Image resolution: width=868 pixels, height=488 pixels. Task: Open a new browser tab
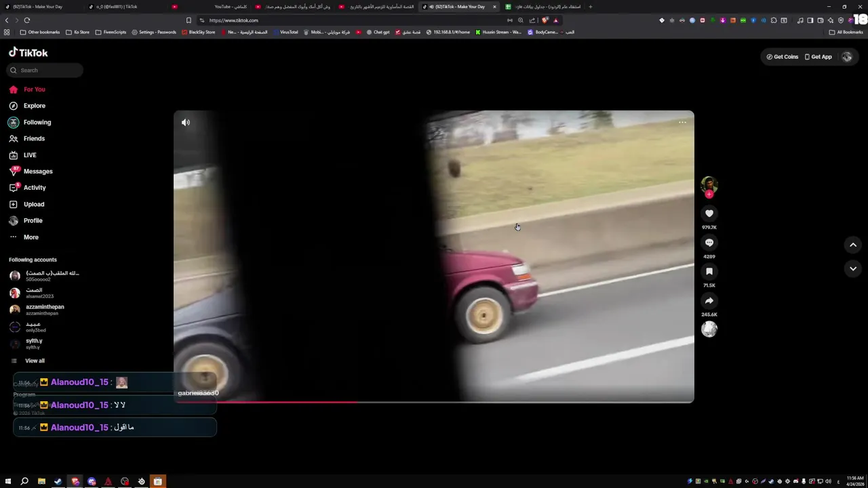pos(590,7)
